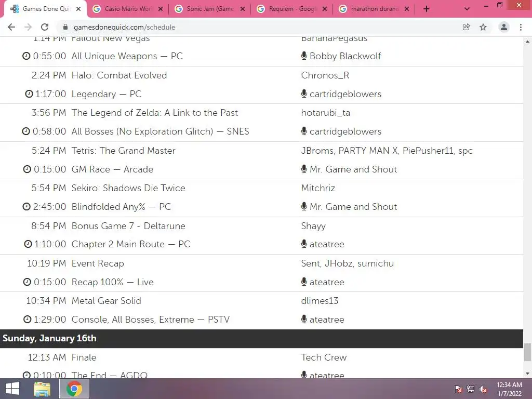This screenshot has height=399, width=532.
Task: Click the page scrollbar thumb
Action: 527,353
